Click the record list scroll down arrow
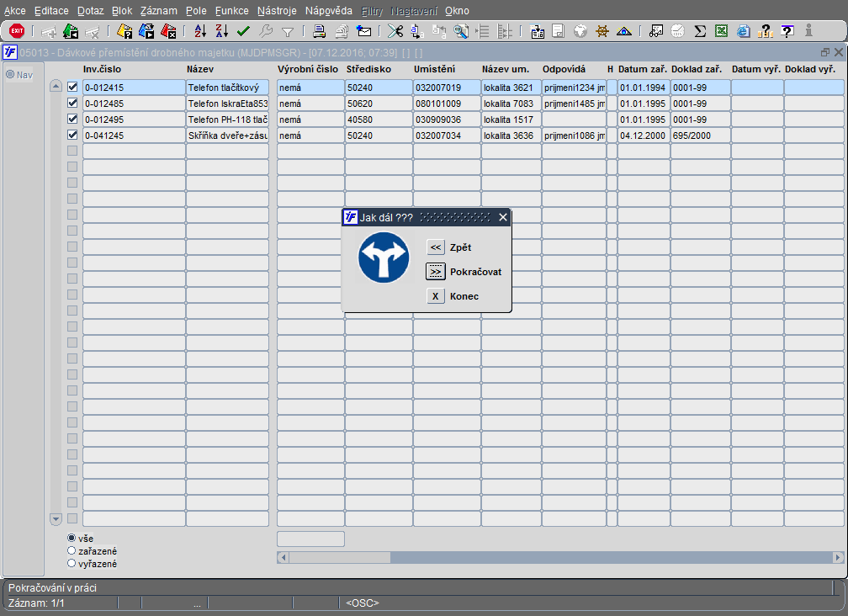 [56, 519]
